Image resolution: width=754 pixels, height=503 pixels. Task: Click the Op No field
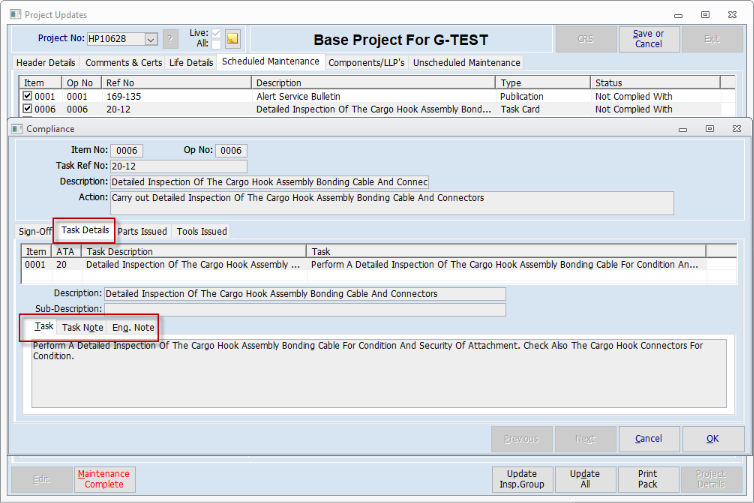click(231, 151)
